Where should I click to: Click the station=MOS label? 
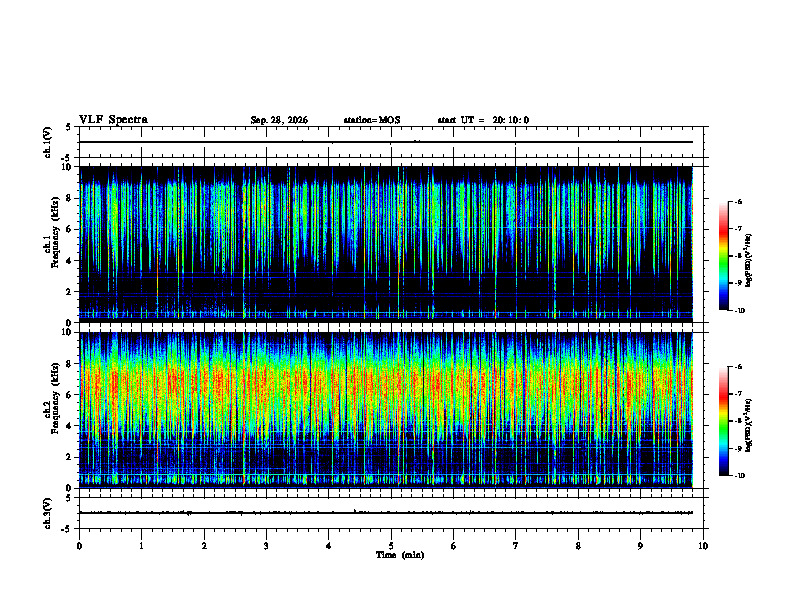pyautogui.click(x=372, y=120)
